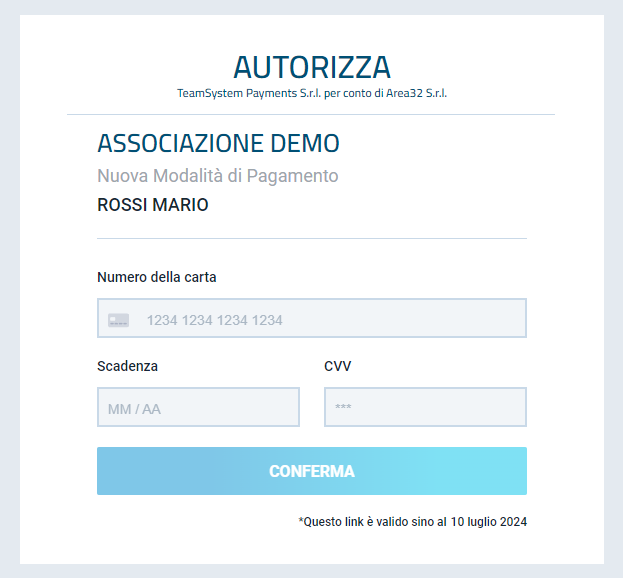Click the link validity note 10 luglio 2024
The image size is (623, 578).
coord(412,522)
